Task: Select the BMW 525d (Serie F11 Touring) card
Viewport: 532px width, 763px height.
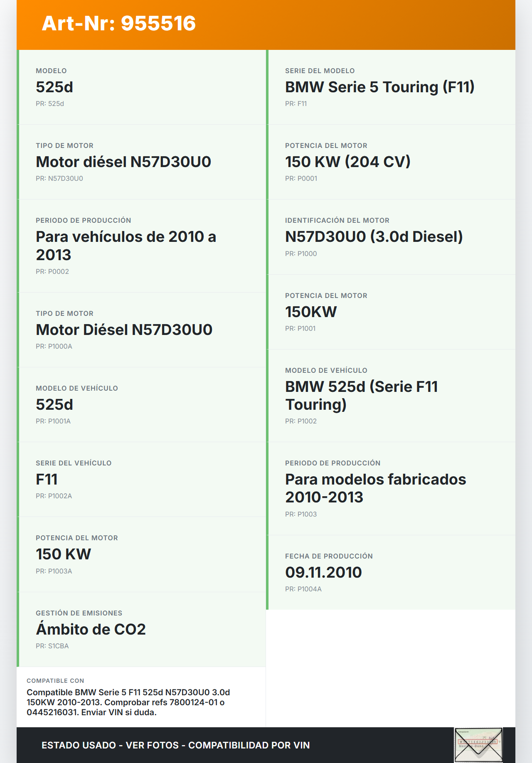Action: (391, 395)
